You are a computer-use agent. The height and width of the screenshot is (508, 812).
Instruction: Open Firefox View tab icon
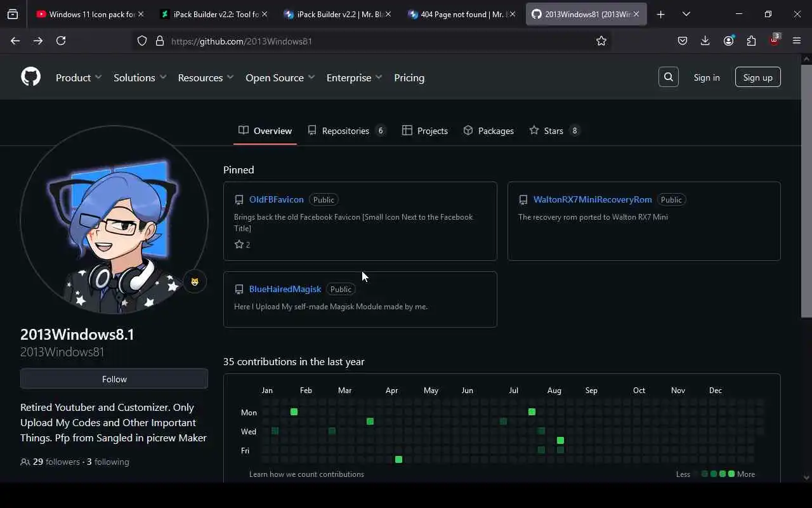click(13, 14)
